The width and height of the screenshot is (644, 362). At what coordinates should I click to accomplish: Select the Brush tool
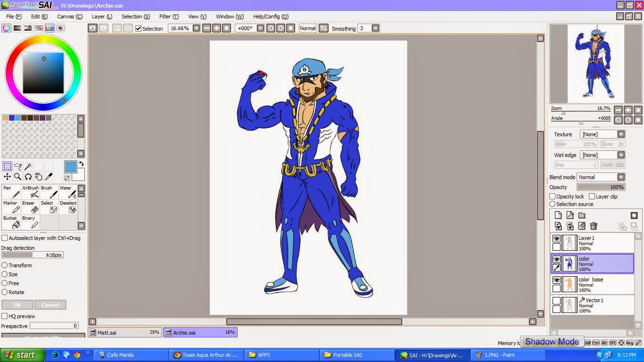click(50, 192)
